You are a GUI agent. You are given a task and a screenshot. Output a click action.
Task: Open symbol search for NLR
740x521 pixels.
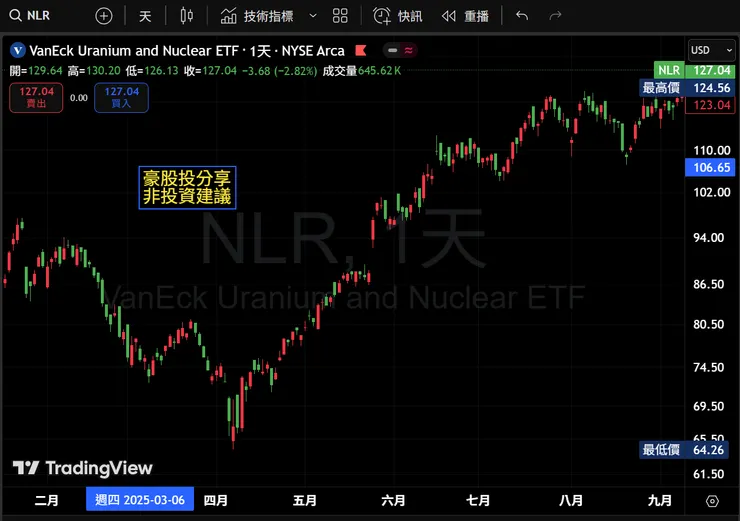[x=29, y=16]
